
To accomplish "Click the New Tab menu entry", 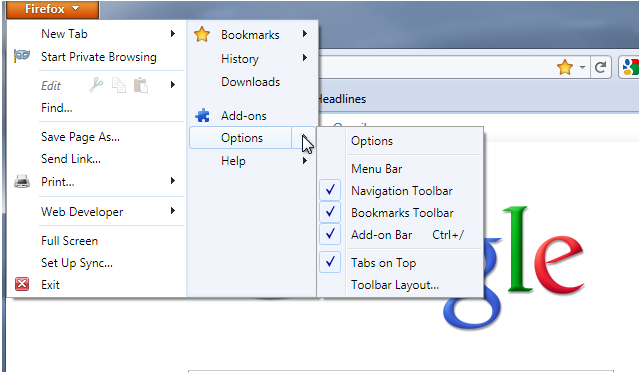I will tap(64, 33).
